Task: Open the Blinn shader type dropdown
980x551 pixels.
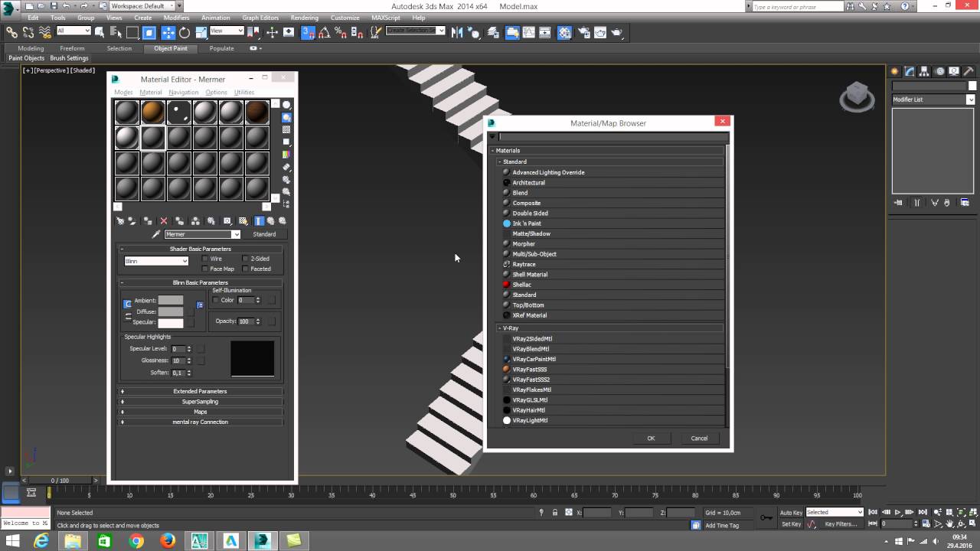Action: coord(156,261)
